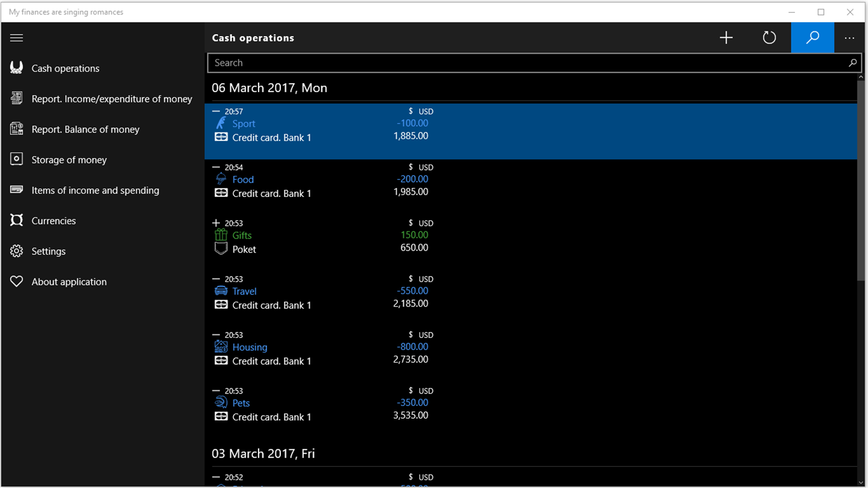The height and width of the screenshot is (488, 868).
Task: Click the credit card icon under Food
Action: click(x=221, y=193)
